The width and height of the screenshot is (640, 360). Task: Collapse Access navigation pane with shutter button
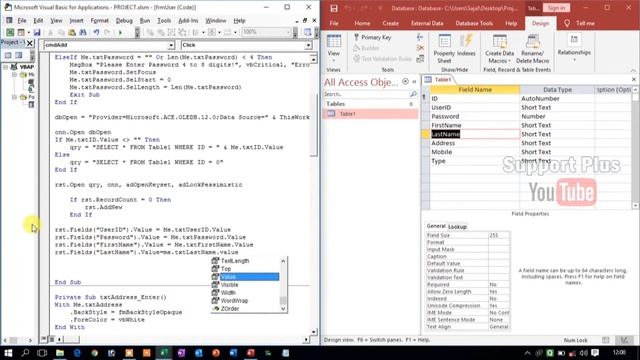[414, 82]
